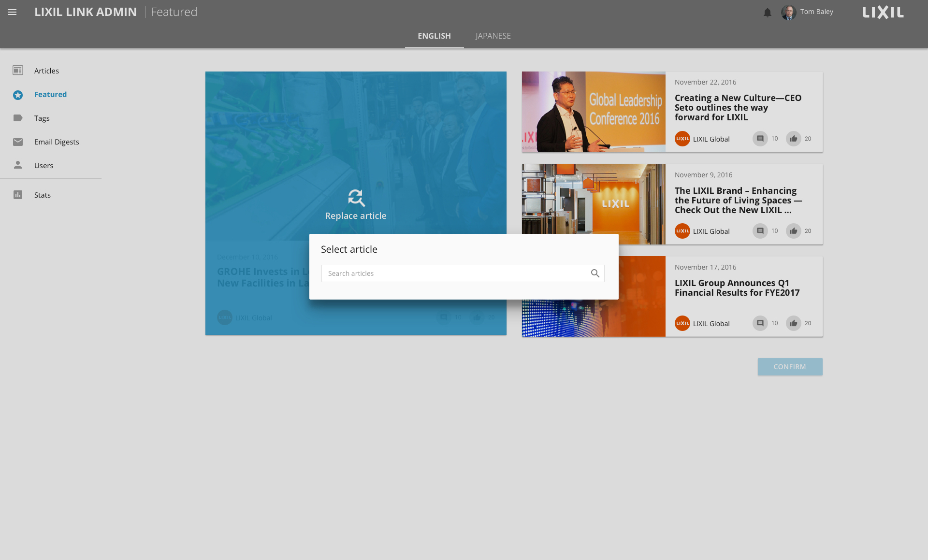
Task: Click the LIXIL orange showroom thumbnail
Action: 594,204
